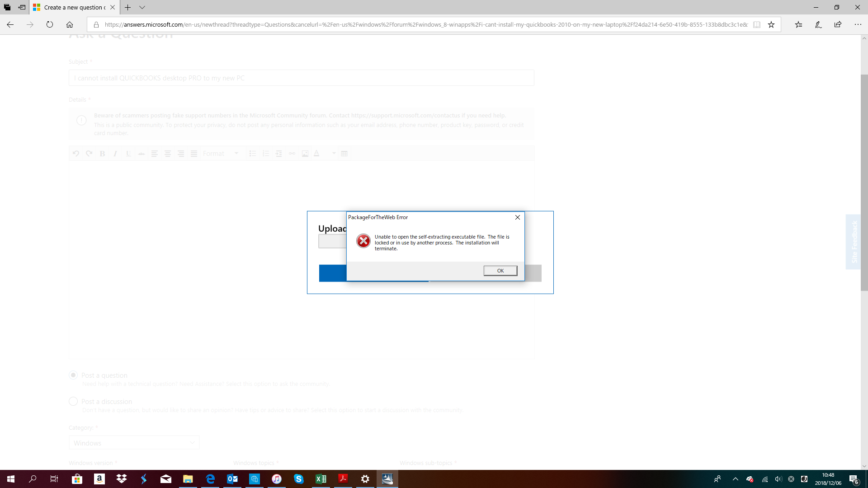Screen dimensions: 868x488
Task: Open Edge Settings and more menu
Action: pyautogui.click(x=858, y=24)
